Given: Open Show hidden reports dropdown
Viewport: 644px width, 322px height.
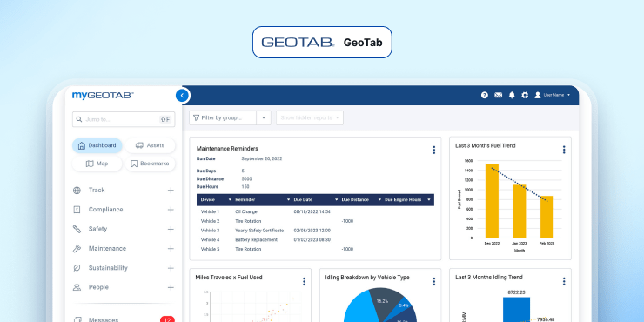Looking at the screenshot, I should 310,117.
